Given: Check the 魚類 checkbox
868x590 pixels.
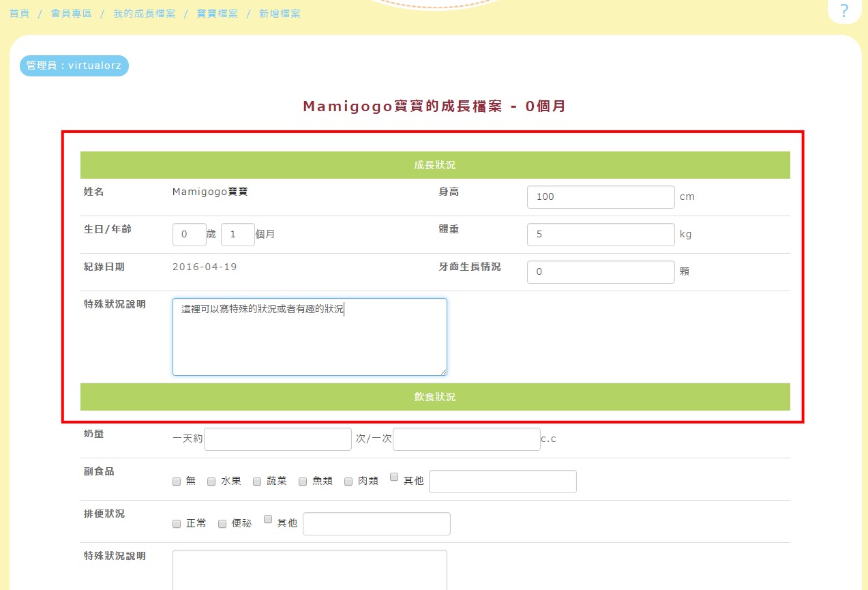Looking at the screenshot, I should coord(303,482).
